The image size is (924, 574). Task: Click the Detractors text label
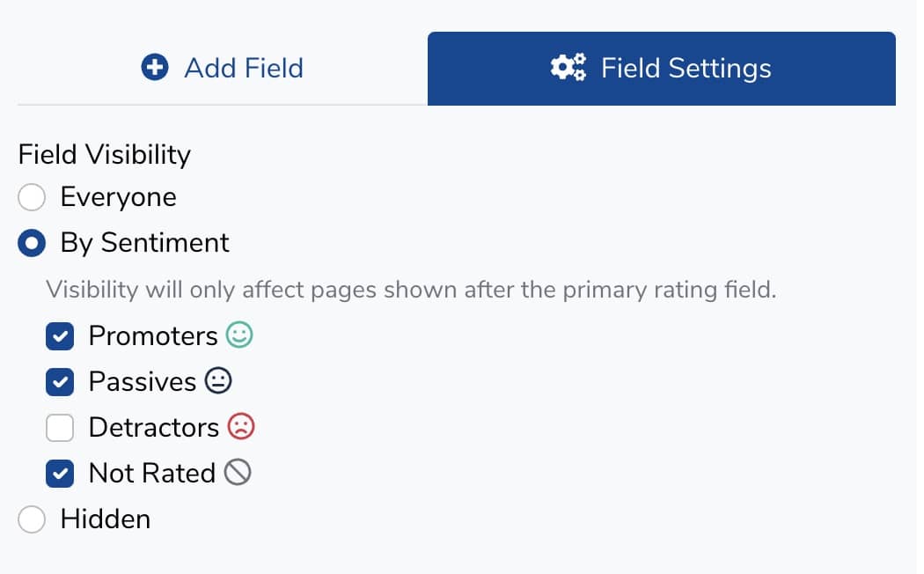tap(154, 427)
